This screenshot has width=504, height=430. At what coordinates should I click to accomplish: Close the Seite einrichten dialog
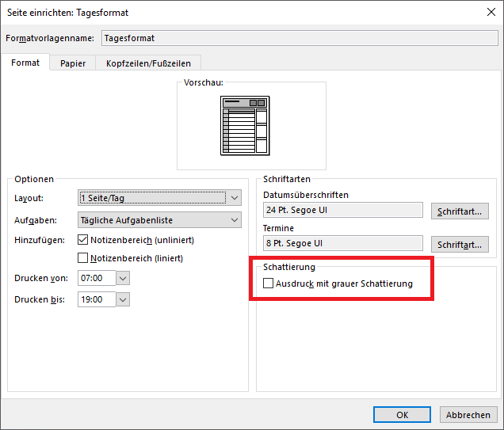pyautogui.click(x=491, y=12)
